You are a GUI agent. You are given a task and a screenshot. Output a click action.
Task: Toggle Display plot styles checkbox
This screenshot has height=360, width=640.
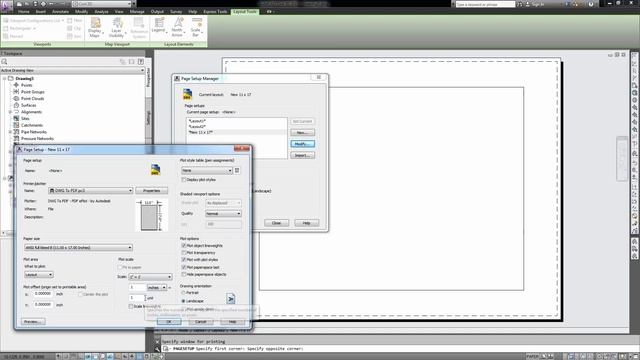[x=184, y=180]
